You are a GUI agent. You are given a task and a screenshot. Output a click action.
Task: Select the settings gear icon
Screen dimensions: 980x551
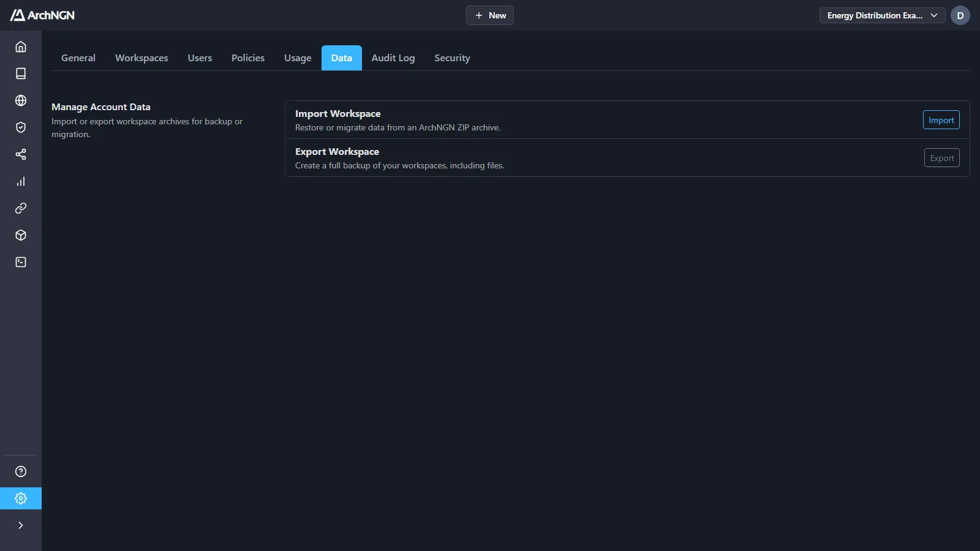[21, 498]
